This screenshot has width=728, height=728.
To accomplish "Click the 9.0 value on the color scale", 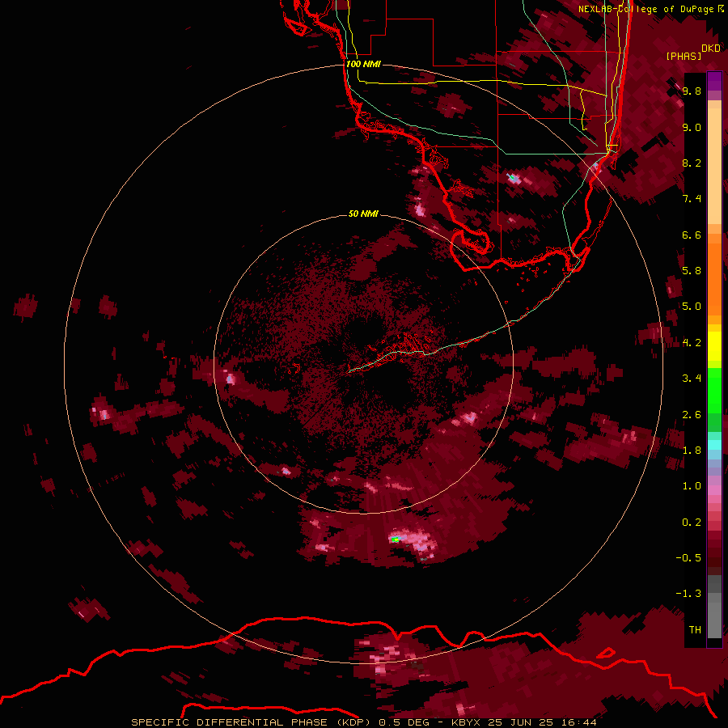I will click(692, 127).
